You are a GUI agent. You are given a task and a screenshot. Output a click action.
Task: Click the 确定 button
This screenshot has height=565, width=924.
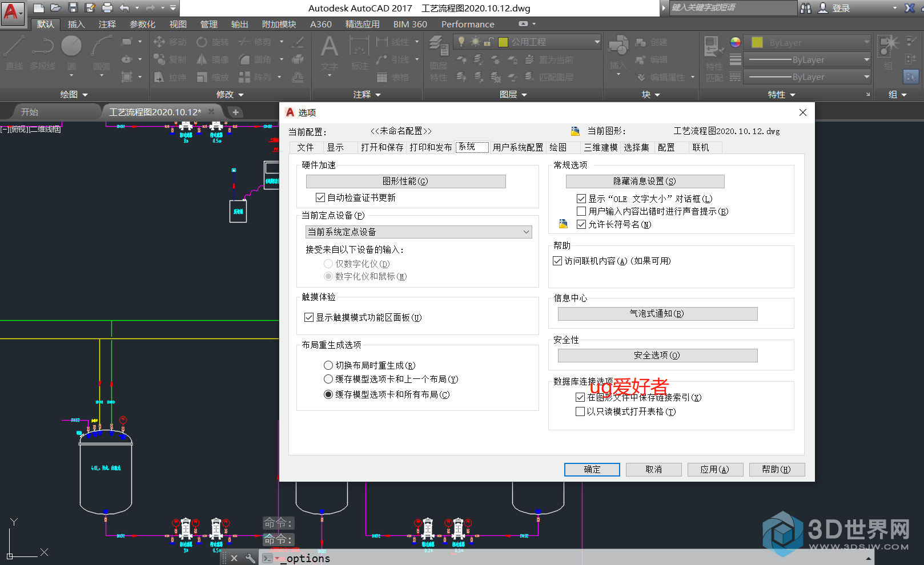coord(592,469)
